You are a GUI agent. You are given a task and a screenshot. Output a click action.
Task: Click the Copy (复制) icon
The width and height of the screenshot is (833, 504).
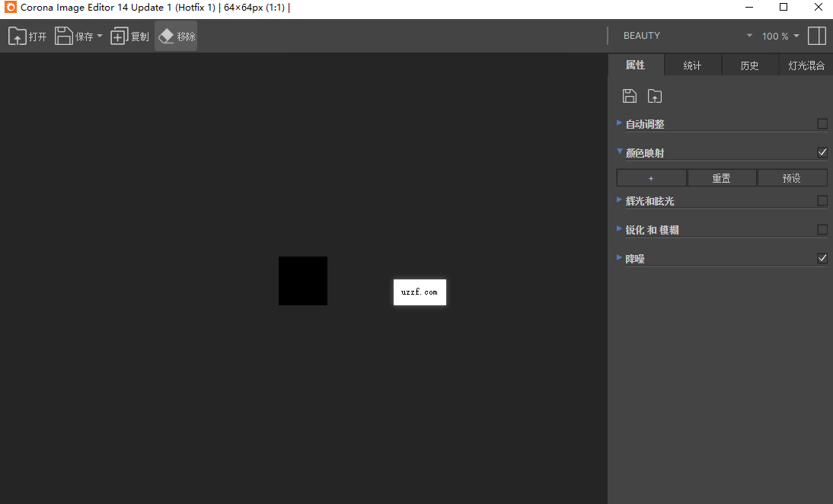[120, 36]
